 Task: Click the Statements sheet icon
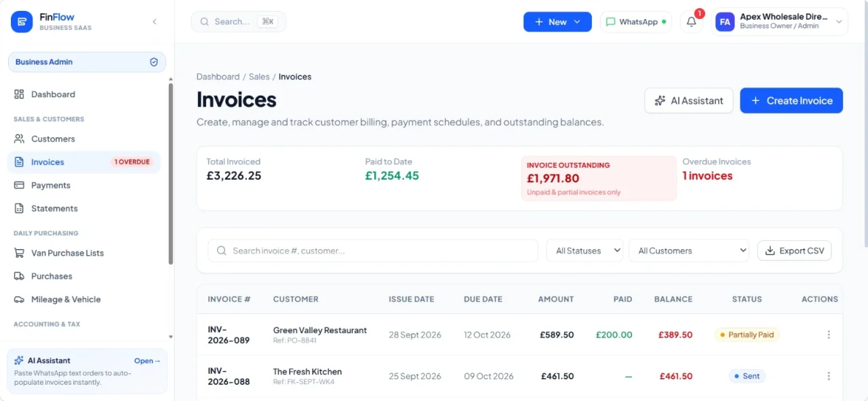tap(19, 208)
